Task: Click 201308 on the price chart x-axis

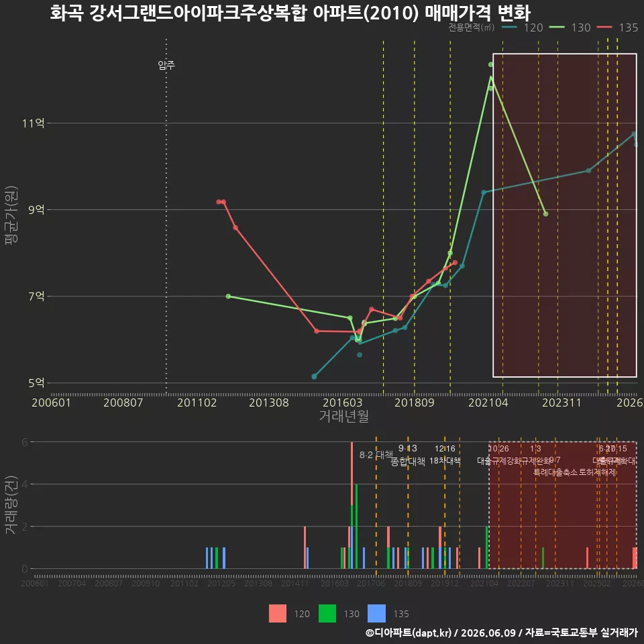Action: tap(269, 402)
